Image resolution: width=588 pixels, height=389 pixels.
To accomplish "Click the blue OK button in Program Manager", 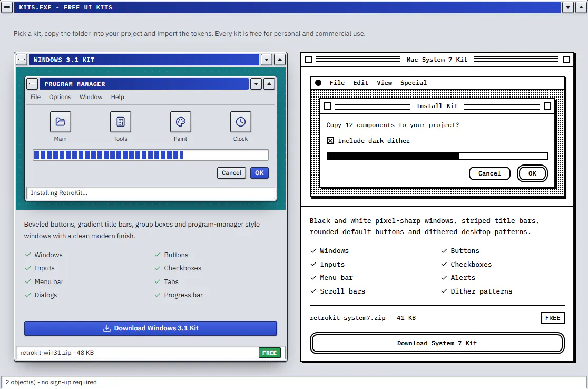I will click(260, 173).
